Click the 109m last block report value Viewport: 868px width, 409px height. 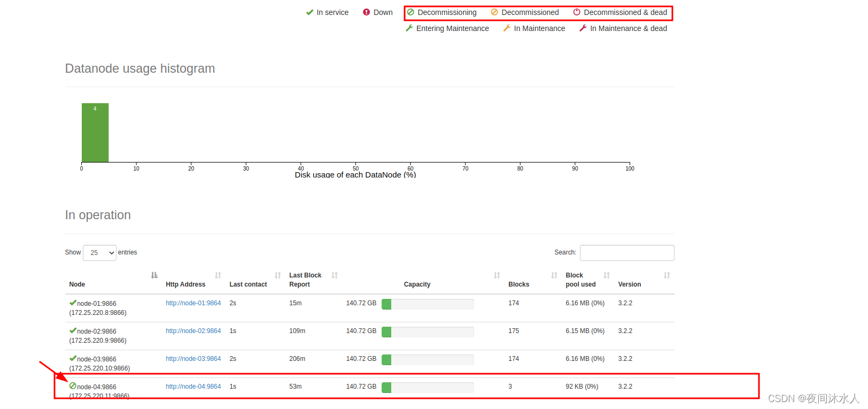point(297,331)
